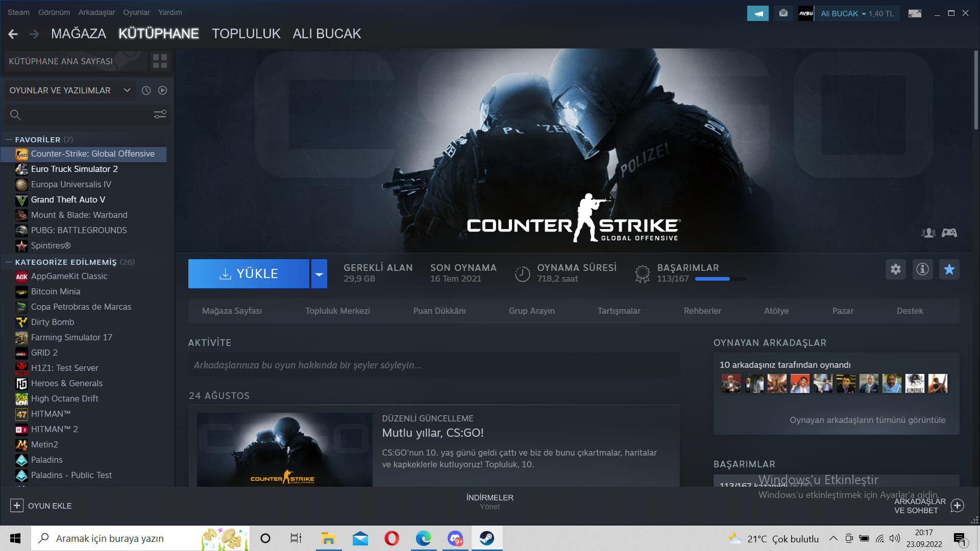Open Windows Start menu

15,538
